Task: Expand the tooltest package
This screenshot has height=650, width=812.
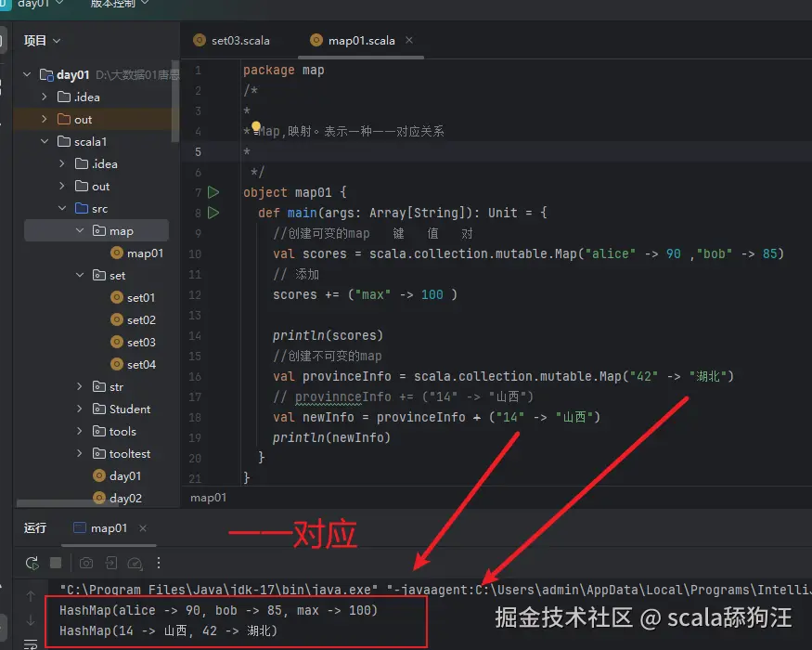Action: click(x=80, y=453)
